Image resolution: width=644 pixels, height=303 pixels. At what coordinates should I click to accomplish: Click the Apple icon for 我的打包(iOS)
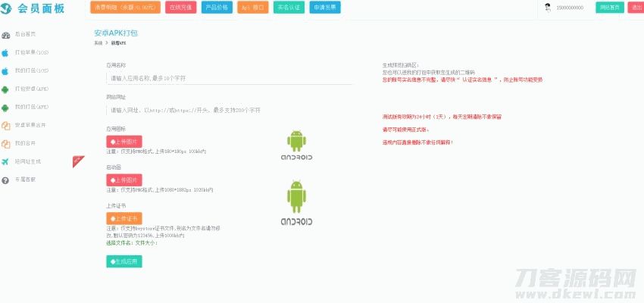coord(5,71)
